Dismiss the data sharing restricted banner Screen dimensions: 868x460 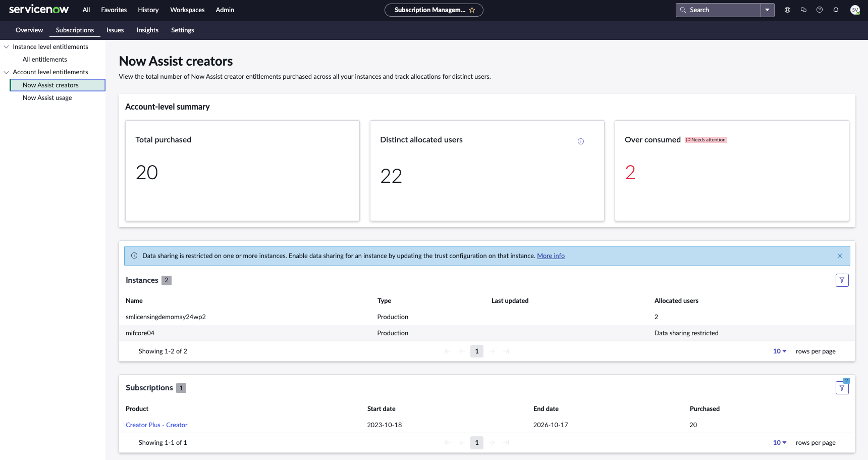coord(840,255)
